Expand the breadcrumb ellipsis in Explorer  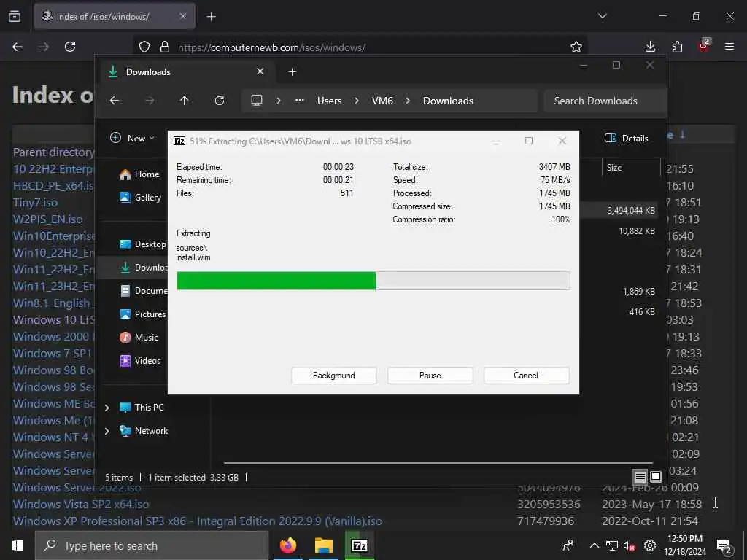[299, 101]
